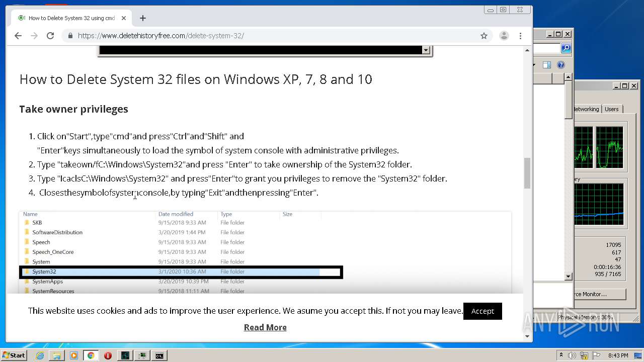The image size is (644, 362).
Task: Open a new Chrome tab
Action: tap(143, 18)
